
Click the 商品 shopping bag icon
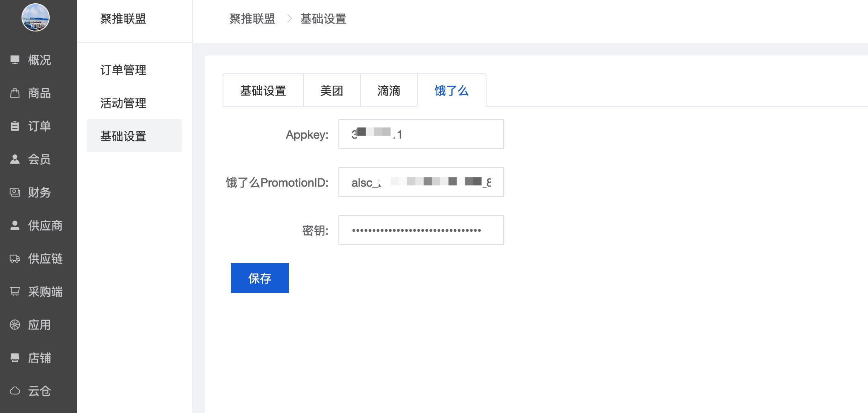click(x=15, y=93)
